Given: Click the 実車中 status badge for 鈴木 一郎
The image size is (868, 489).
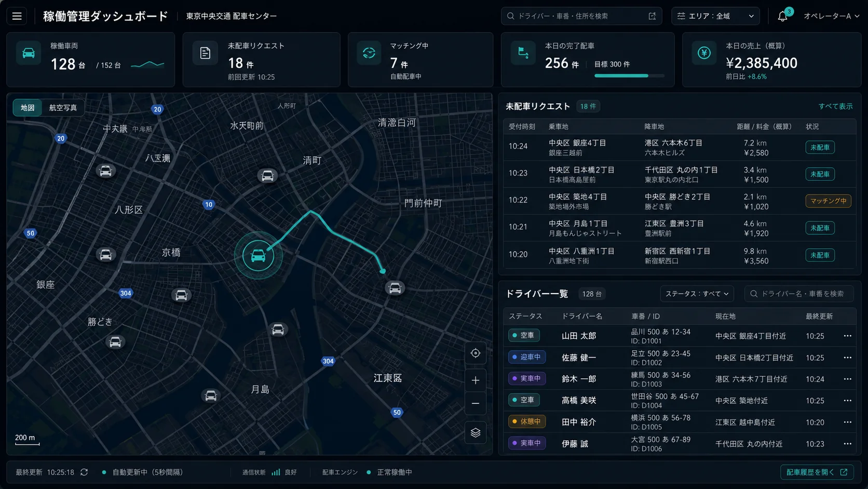Looking at the screenshot, I should (526, 378).
